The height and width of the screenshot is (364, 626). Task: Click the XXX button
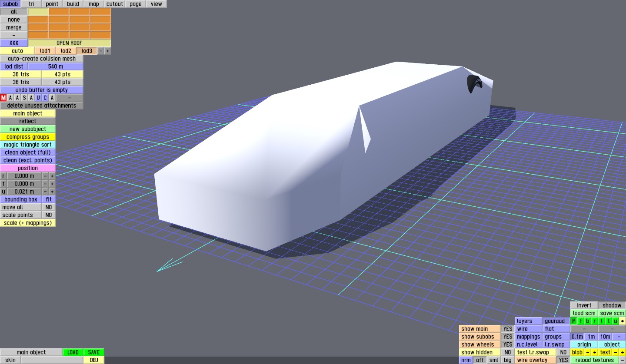click(x=14, y=43)
